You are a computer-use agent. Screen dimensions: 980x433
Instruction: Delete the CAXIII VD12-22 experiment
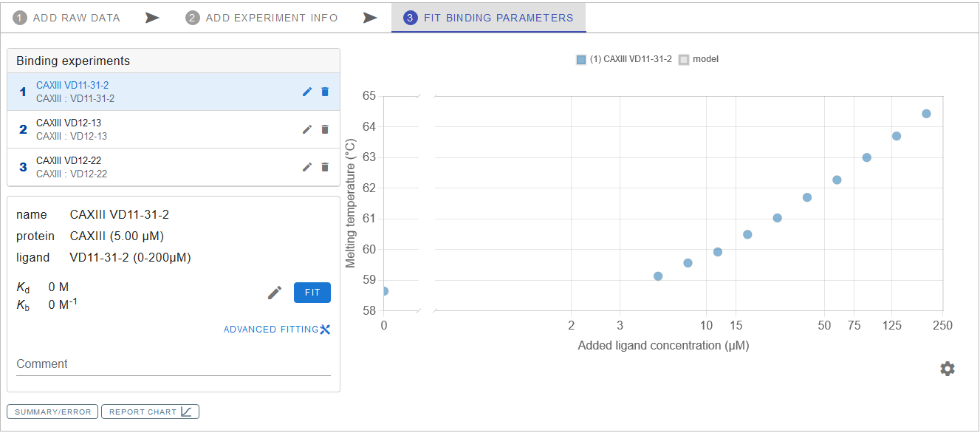pyautogui.click(x=325, y=167)
